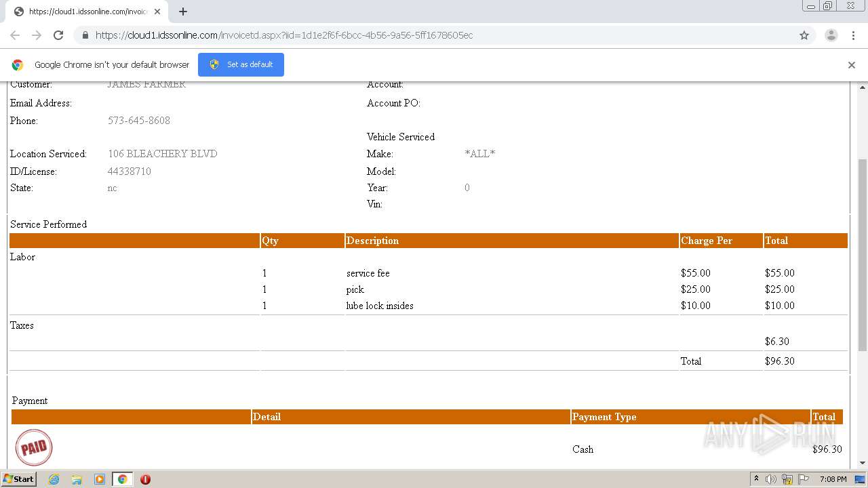This screenshot has height=488, width=868.
Task: Click customer name JAMES FARMER
Action: click(x=146, y=85)
